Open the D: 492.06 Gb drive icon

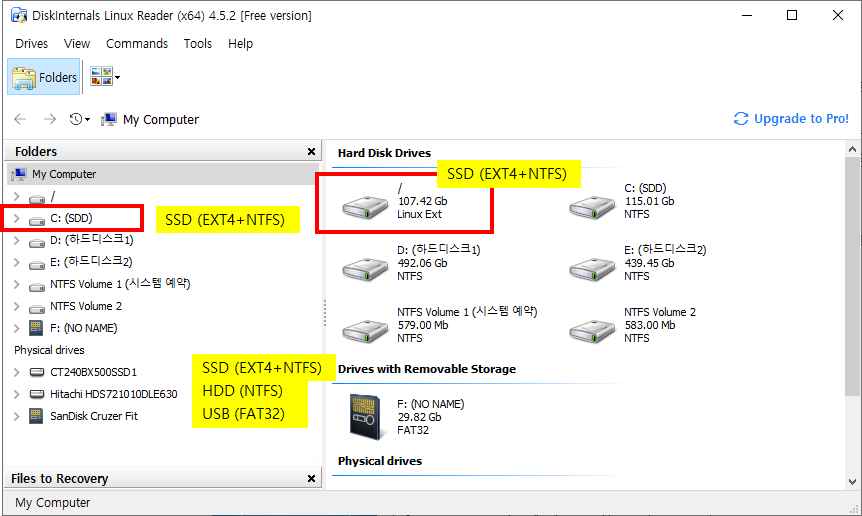point(366,269)
